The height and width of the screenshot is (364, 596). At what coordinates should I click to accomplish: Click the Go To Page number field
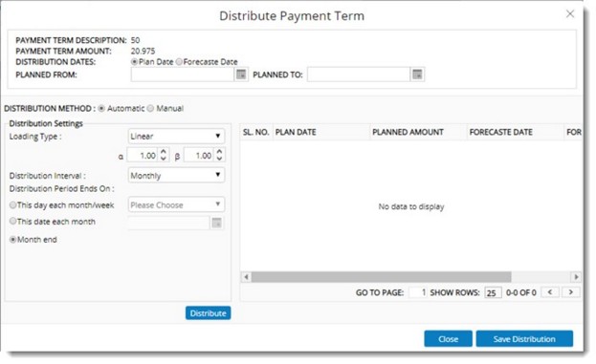coord(418,292)
